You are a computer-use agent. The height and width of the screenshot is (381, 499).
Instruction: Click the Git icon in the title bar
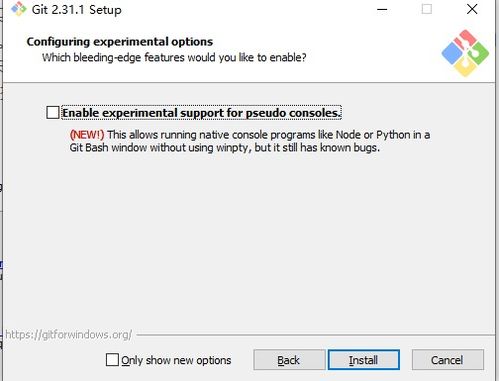coord(18,9)
